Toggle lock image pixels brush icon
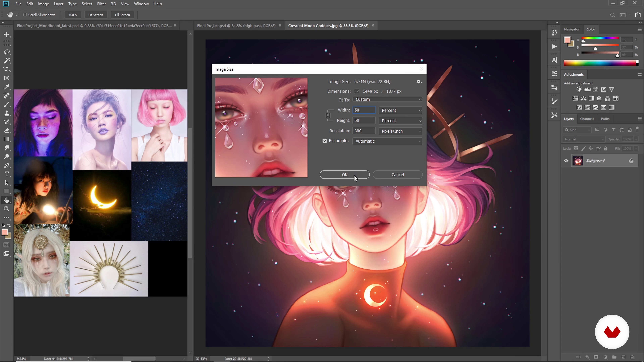Screen dimensions: 644x362 (583, 148)
